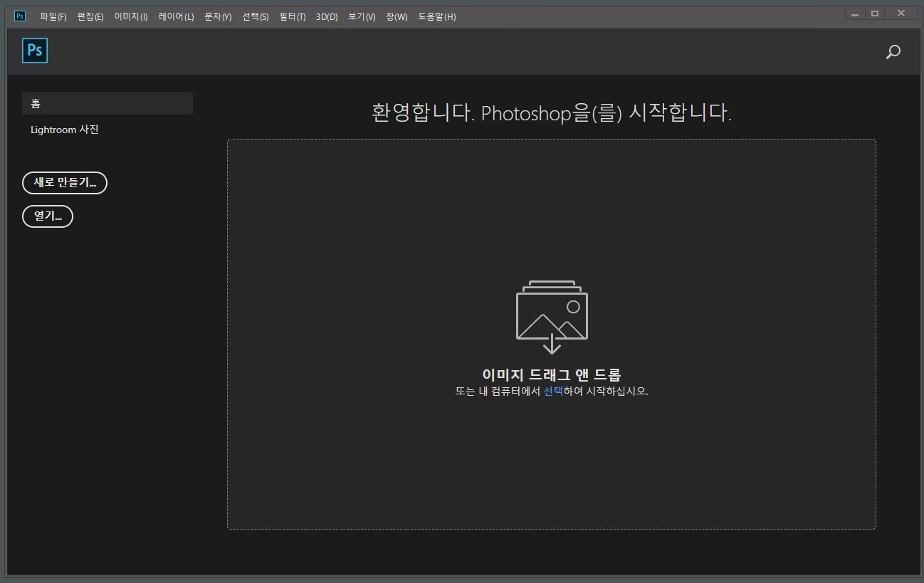
Task: Open the 파일(F) menu
Action: click(x=53, y=16)
